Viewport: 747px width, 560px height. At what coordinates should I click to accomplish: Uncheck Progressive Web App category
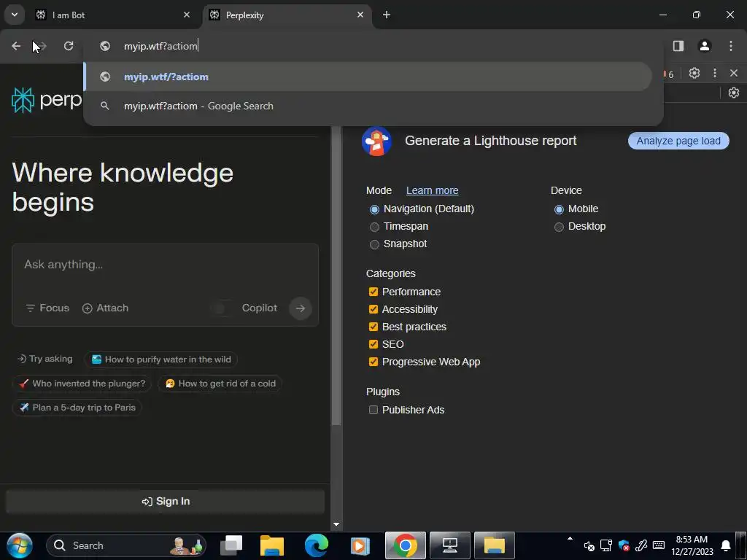(x=373, y=362)
